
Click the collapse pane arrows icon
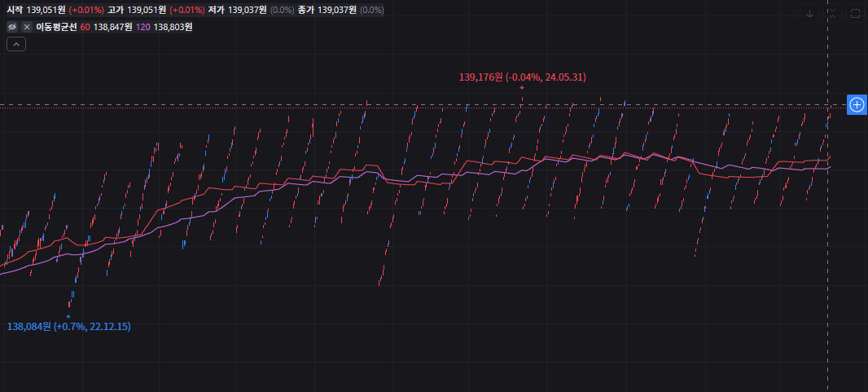831,14
